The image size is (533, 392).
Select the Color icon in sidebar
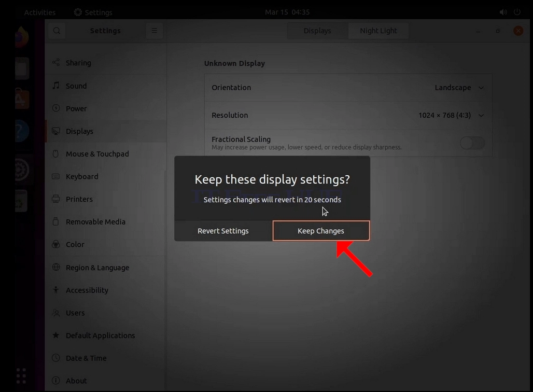56,244
